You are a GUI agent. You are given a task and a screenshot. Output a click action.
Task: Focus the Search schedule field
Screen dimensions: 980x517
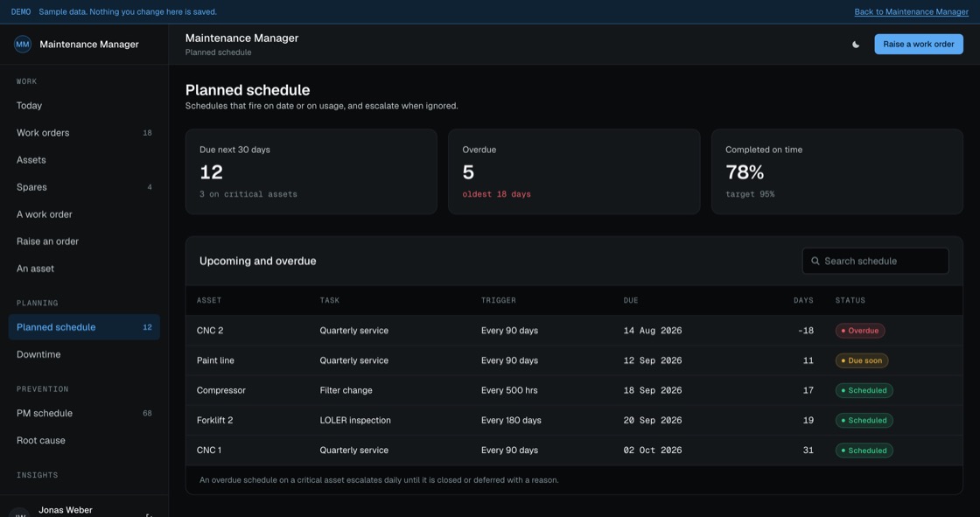coord(875,261)
